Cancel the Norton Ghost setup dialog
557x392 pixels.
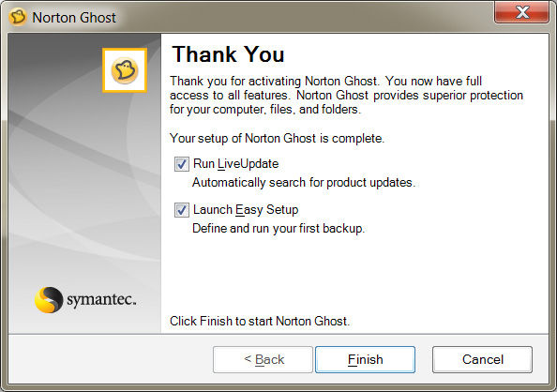click(482, 359)
